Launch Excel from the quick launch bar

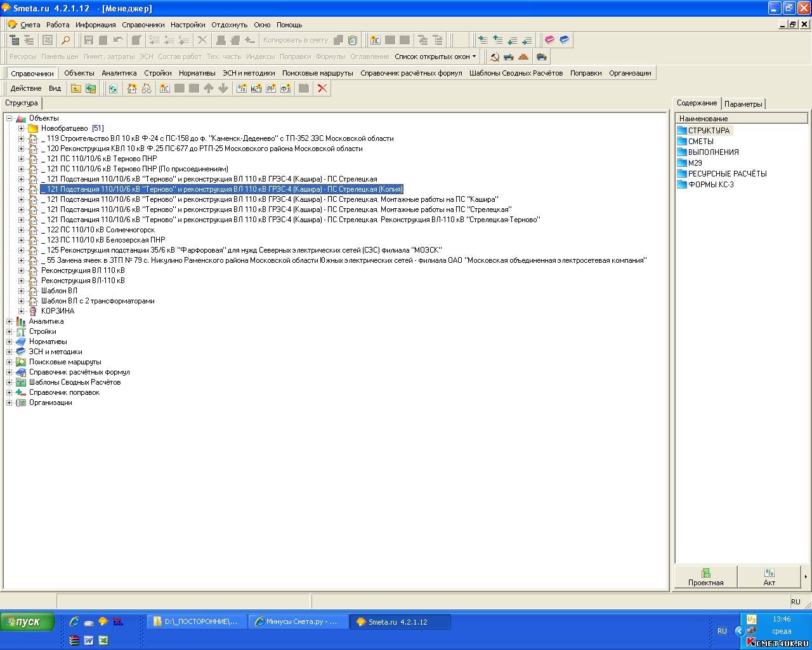coord(103,640)
